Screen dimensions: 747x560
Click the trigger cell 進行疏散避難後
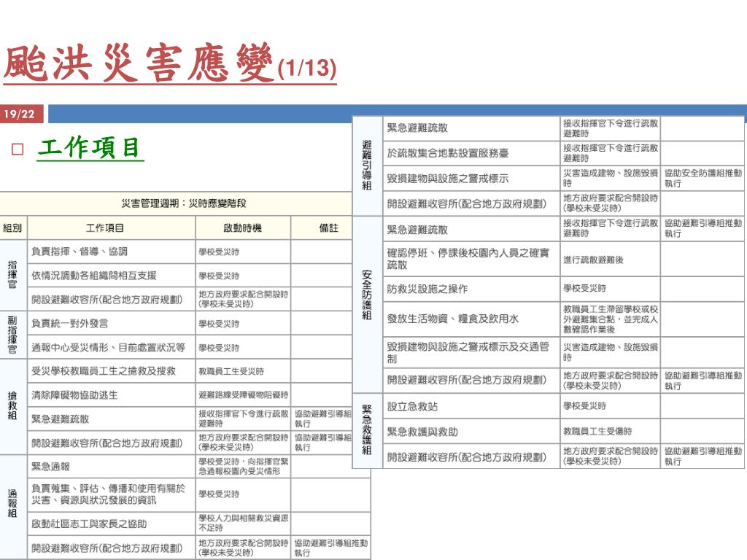(611, 259)
